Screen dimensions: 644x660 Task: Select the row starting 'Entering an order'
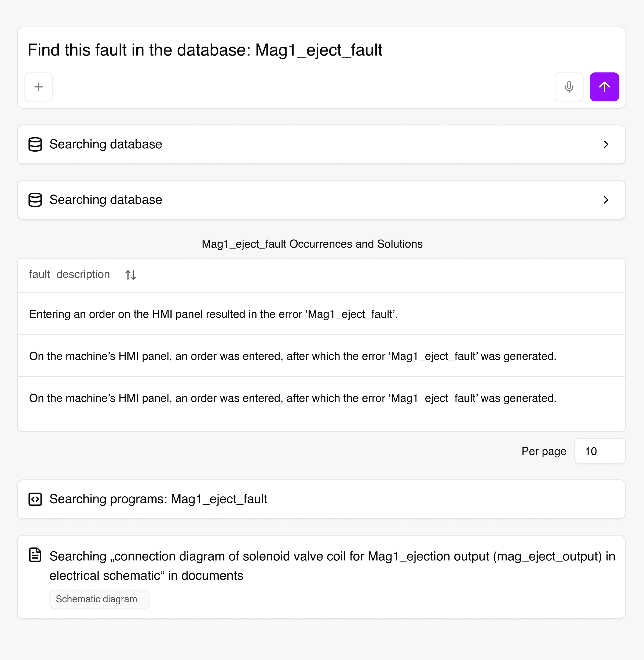[213, 314]
